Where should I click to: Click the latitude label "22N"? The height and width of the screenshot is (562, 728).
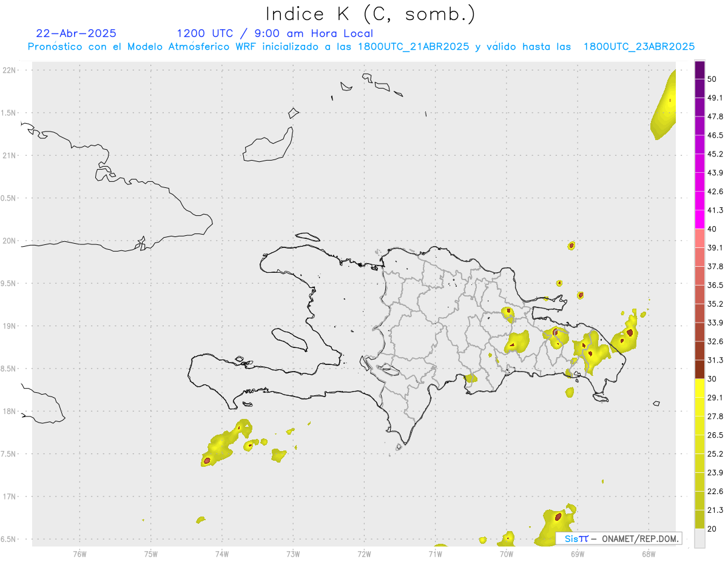pos(9,70)
